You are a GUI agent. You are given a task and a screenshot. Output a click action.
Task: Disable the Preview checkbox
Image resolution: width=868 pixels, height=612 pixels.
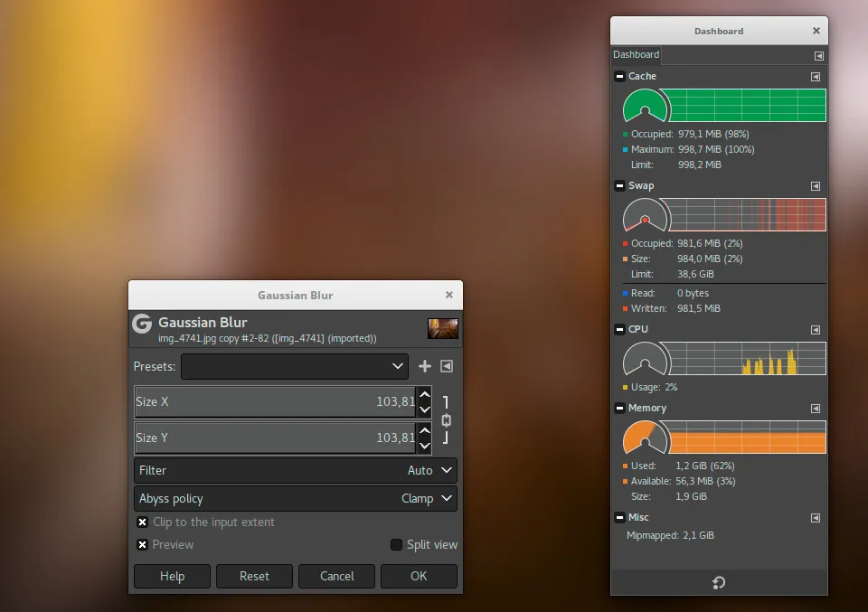(142, 544)
